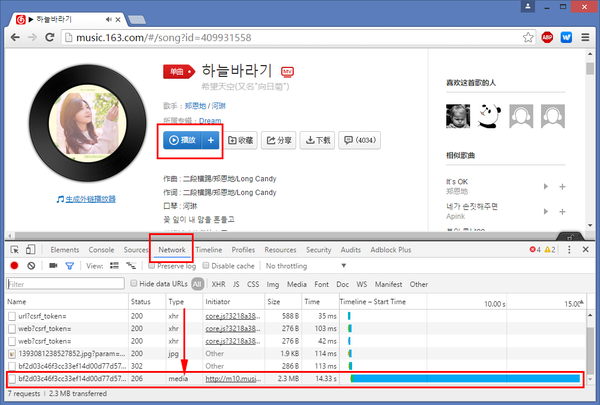Click the red error count indicator

click(535, 250)
